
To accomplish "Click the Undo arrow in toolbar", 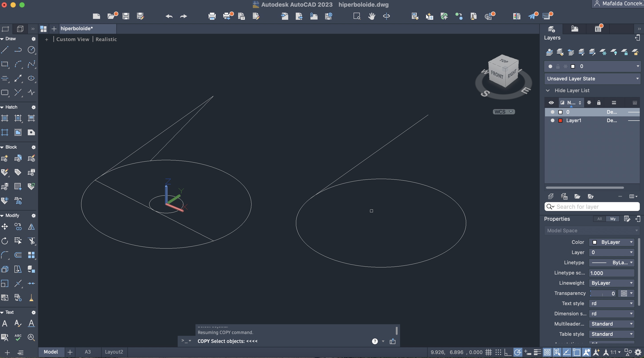I will coord(169,16).
